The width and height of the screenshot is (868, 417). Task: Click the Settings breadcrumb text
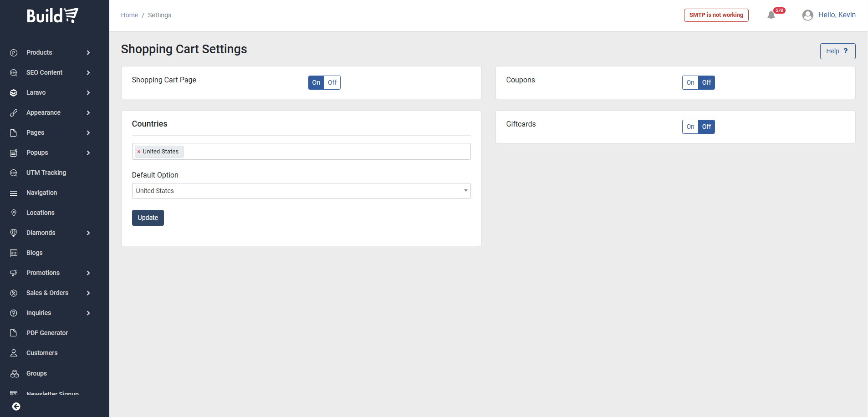click(159, 15)
